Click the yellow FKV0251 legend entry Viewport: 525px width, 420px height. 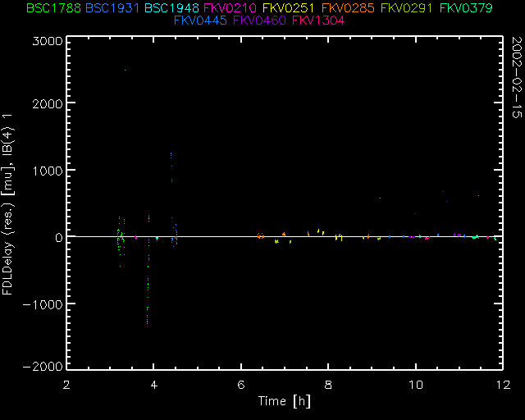290,8
